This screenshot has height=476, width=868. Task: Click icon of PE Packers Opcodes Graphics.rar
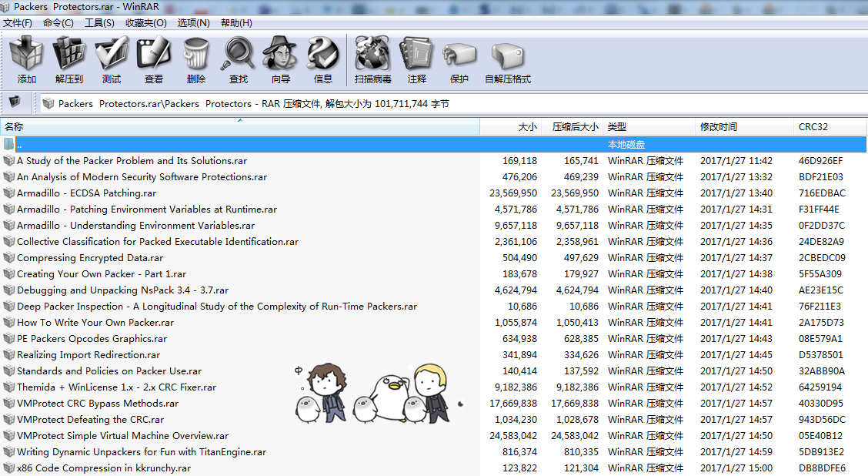[8, 339]
